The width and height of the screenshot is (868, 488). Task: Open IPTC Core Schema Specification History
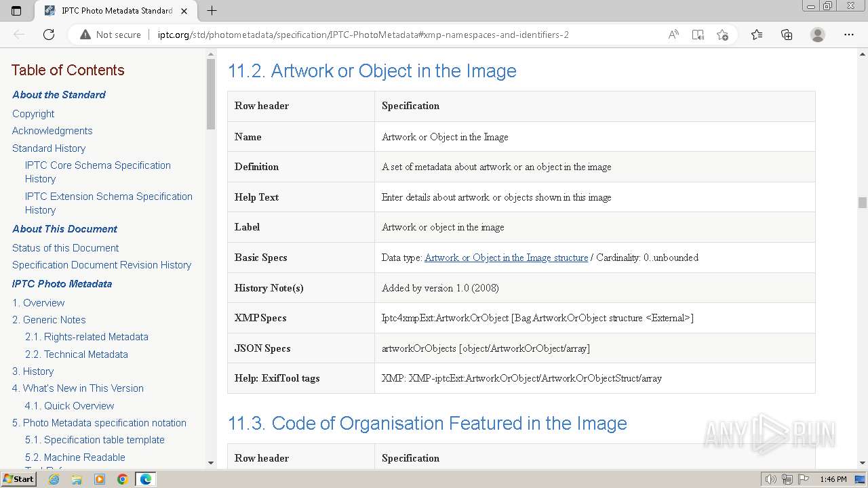pos(98,172)
